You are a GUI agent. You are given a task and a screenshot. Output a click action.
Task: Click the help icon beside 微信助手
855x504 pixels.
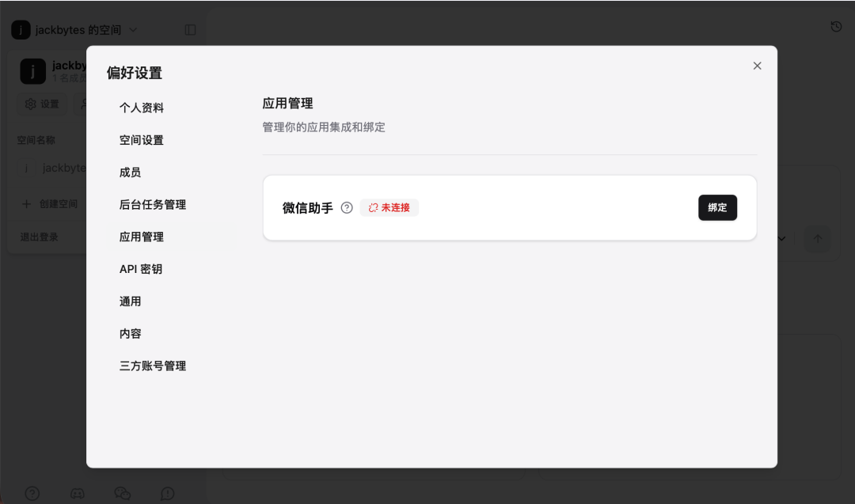(347, 208)
